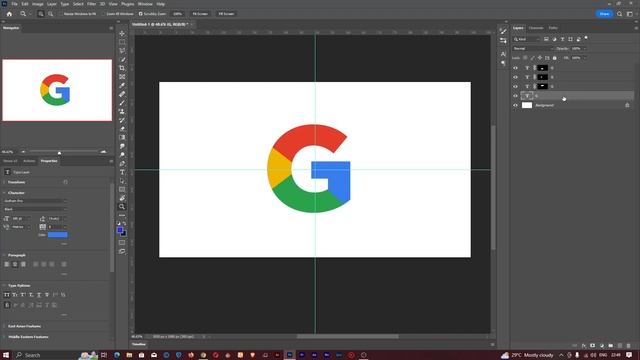Filter layers by adjustment layers icon
The height and width of the screenshot is (360, 640).
[554, 39]
